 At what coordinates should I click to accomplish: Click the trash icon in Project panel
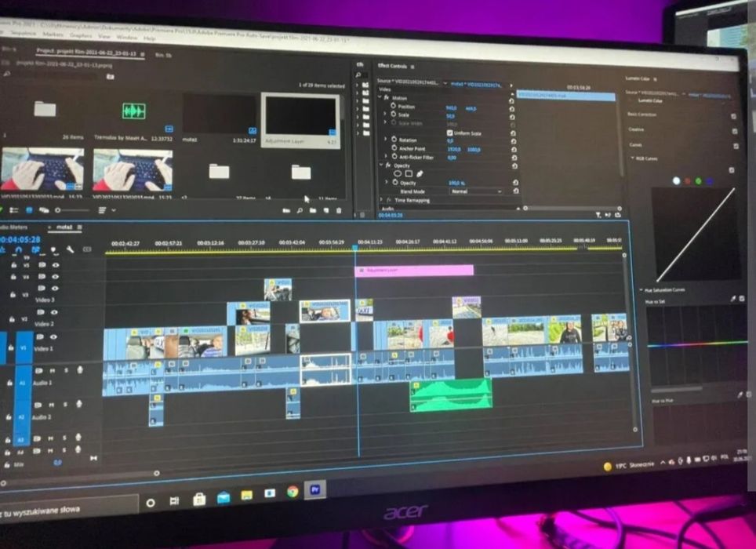pos(339,211)
